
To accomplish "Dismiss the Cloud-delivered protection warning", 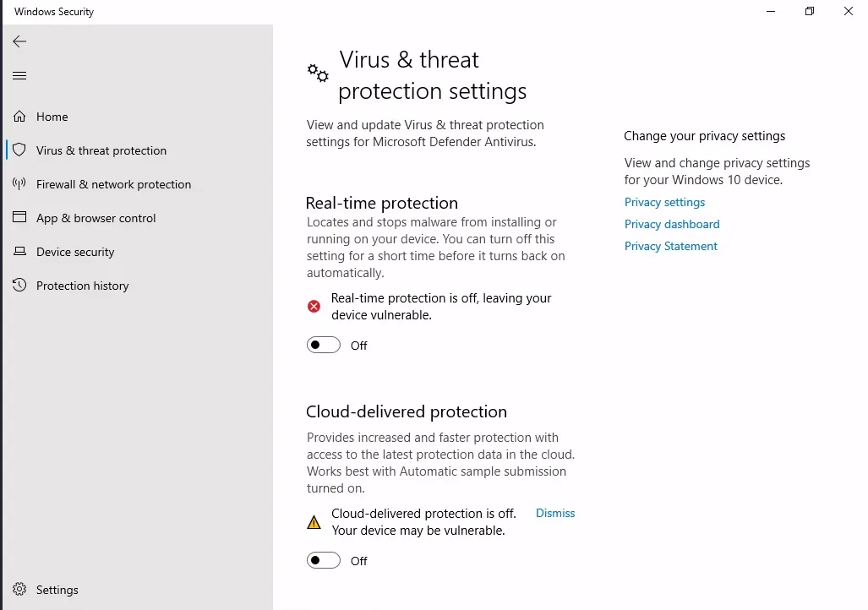I will pos(554,513).
